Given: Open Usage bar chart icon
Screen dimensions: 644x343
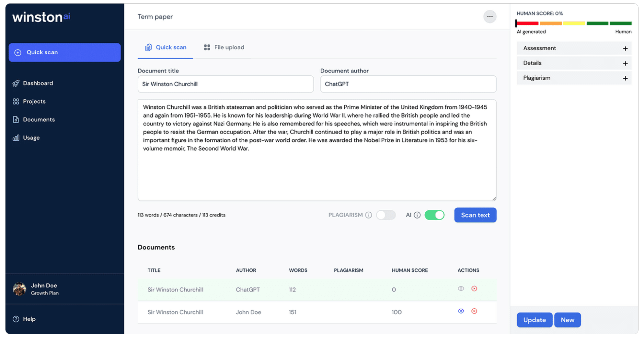Looking at the screenshot, I should (16, 138).
